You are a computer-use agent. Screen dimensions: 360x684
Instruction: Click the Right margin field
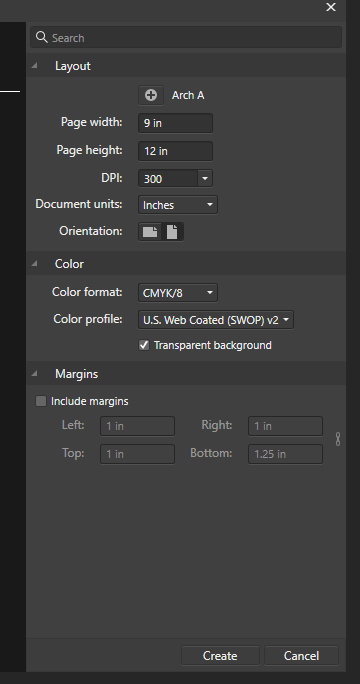pos(285,426)
